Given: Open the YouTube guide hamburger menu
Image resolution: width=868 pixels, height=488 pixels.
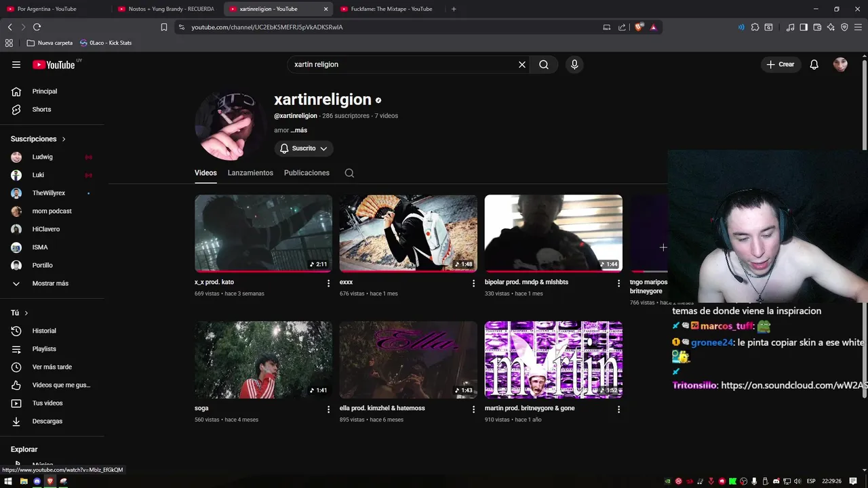Looking at the screenshot, I should 16,64.
